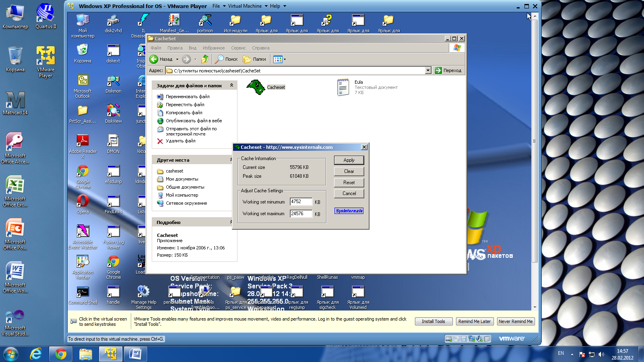Open the Back button history dropdown arrow
Viewport: 644px width, 362px height.
pos(177,59)
